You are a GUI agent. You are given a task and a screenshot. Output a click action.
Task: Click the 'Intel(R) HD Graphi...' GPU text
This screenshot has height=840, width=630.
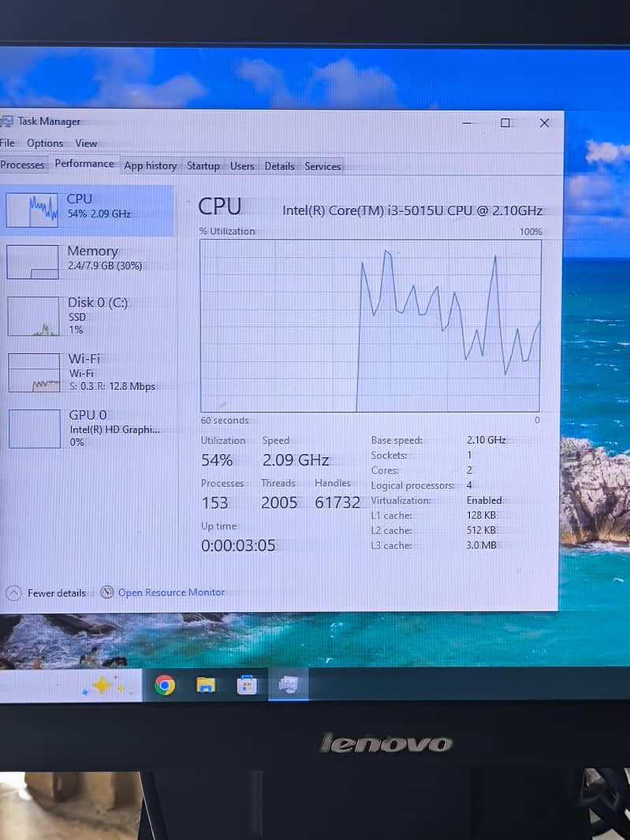coord(115,429)
